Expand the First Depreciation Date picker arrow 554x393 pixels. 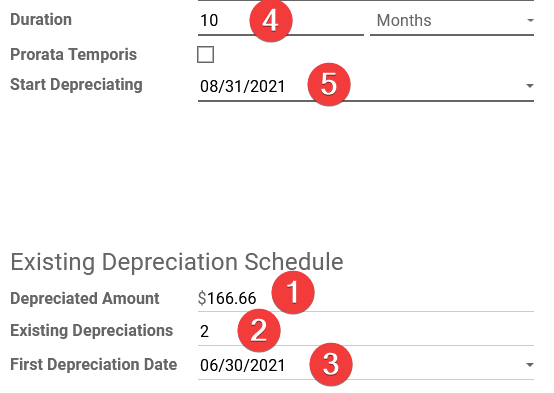[x=530, y=365]
